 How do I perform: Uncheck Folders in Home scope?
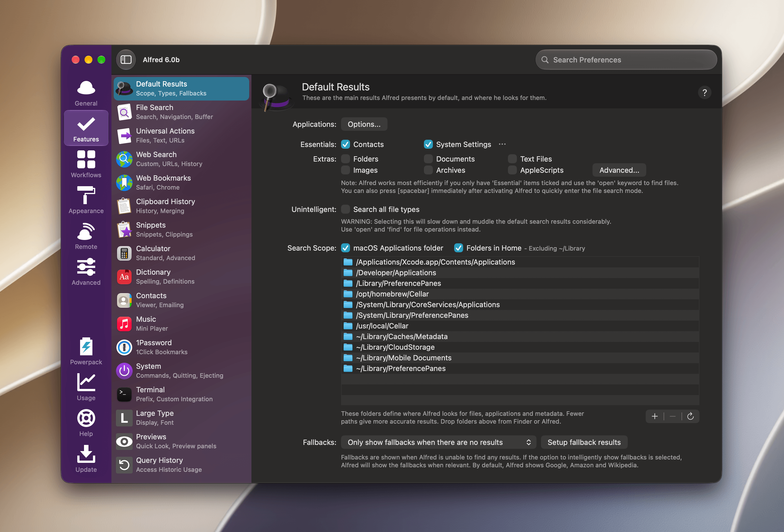pos(458,248)
